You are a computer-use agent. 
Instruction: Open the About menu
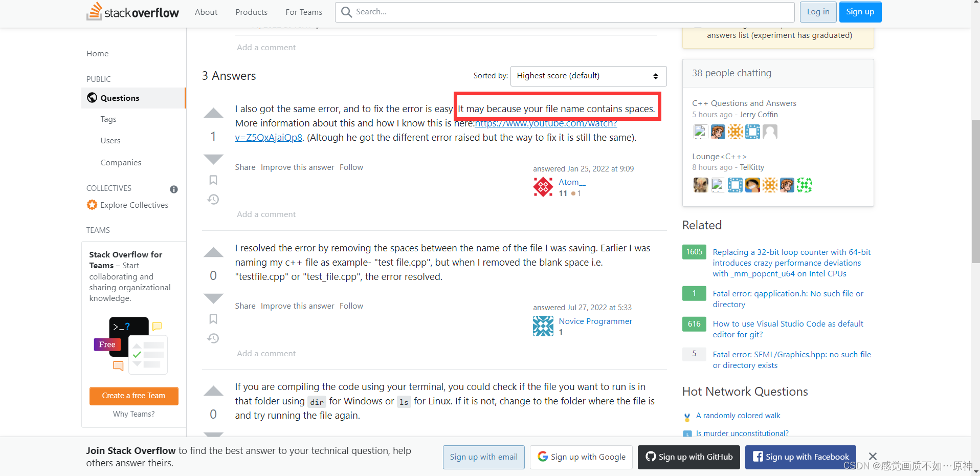point(206,12)
